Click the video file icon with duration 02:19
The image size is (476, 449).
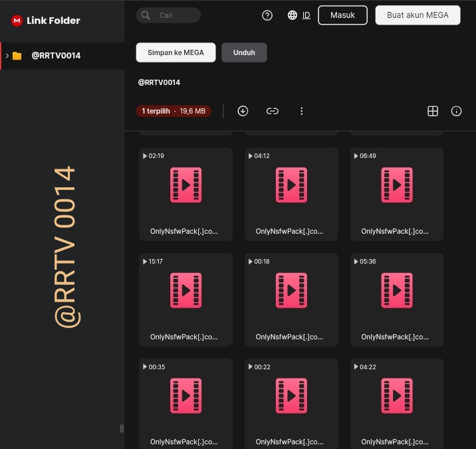click(x=185, y=185)
